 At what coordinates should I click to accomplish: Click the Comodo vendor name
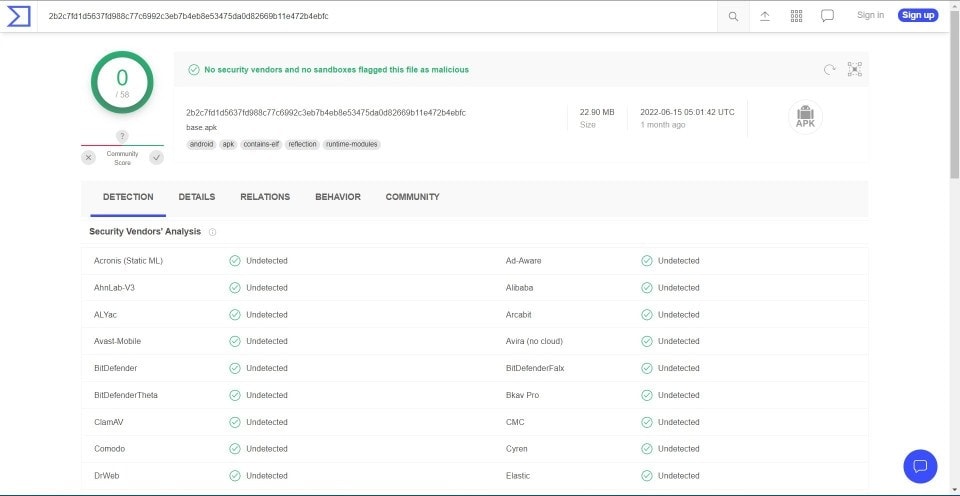click(x=110, y=449)
